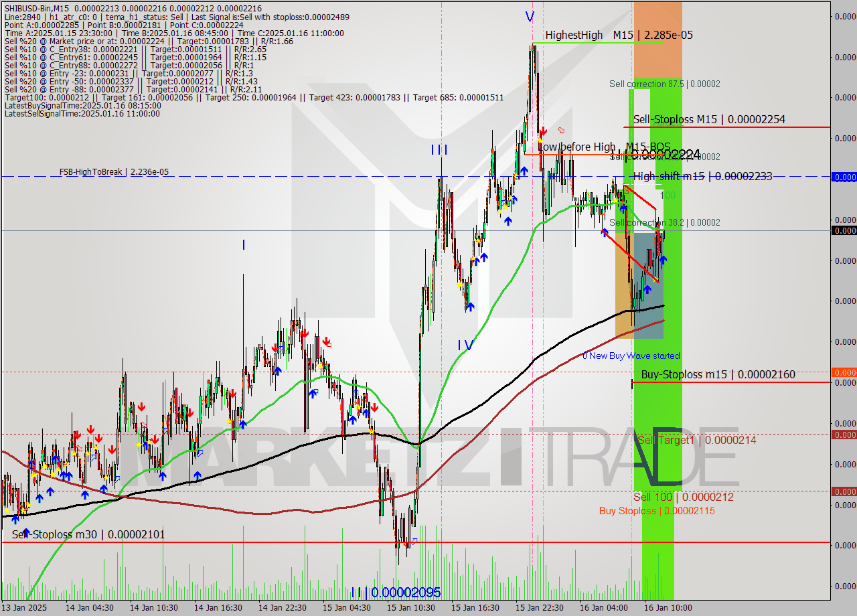Image resolution: width=857 pixels, height=616 pixels.
Task: Click the 'Sell 100 | 0.0000212' label
Action: 684,497
